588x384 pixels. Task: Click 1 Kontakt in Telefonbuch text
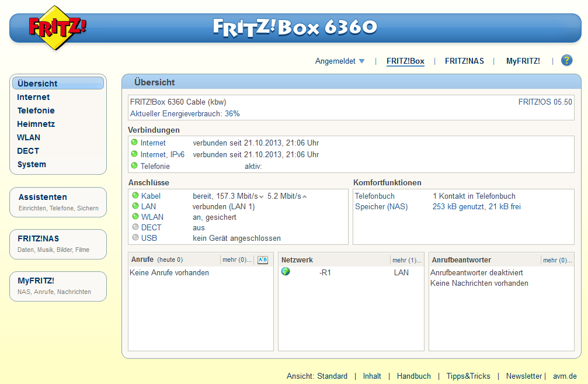(474, 196)
